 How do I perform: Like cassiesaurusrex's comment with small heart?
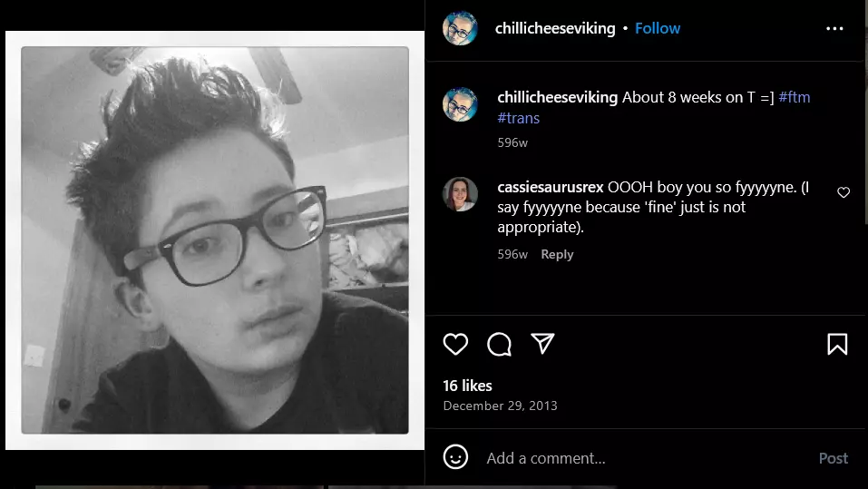pos(844,192)
